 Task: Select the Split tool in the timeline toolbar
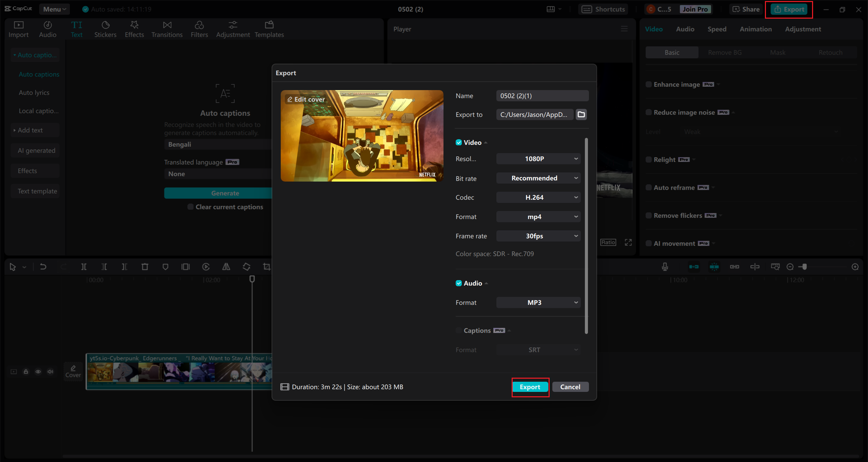[x=84, y=267]
